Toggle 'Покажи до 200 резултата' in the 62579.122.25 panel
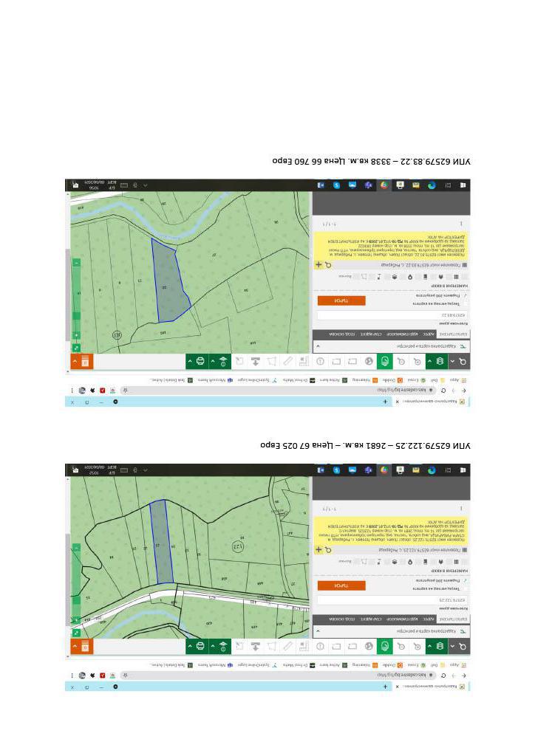Screen dimensions: 535x756 [466, 580]
